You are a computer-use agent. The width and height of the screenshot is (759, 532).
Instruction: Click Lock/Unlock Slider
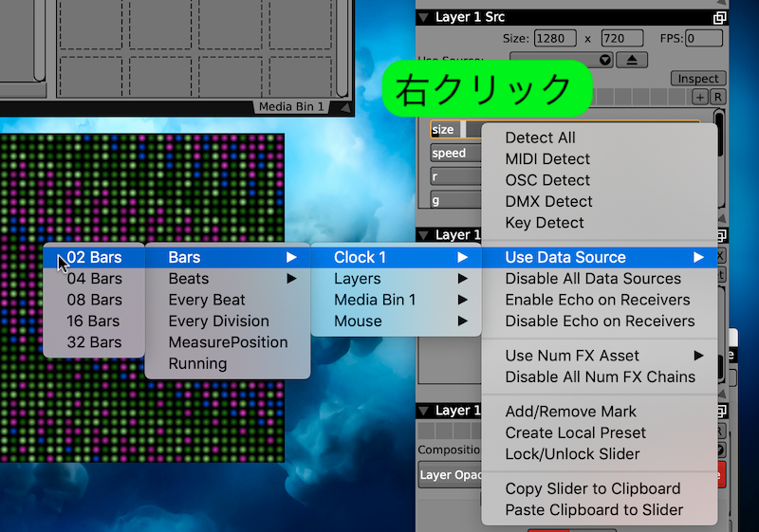pos(600,454)
